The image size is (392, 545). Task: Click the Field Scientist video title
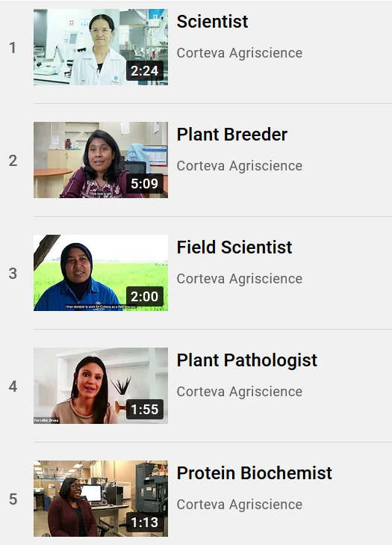tap(234, 247)
